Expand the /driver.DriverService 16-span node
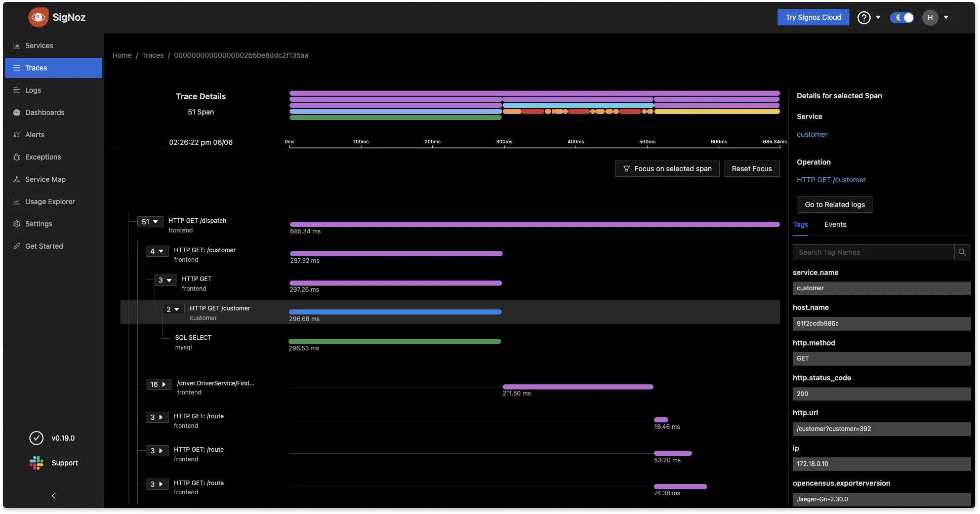The width and height of the screenshot is (980, 514). tap(158, 384)
